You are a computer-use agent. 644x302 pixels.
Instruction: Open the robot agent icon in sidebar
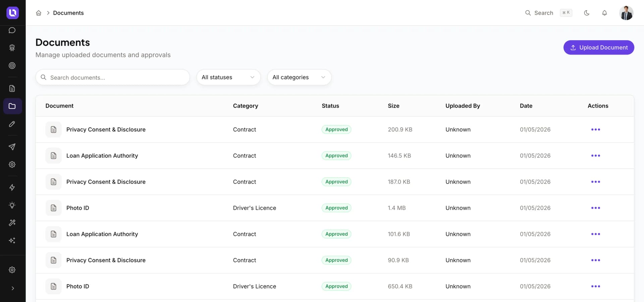tap(12, 48)
